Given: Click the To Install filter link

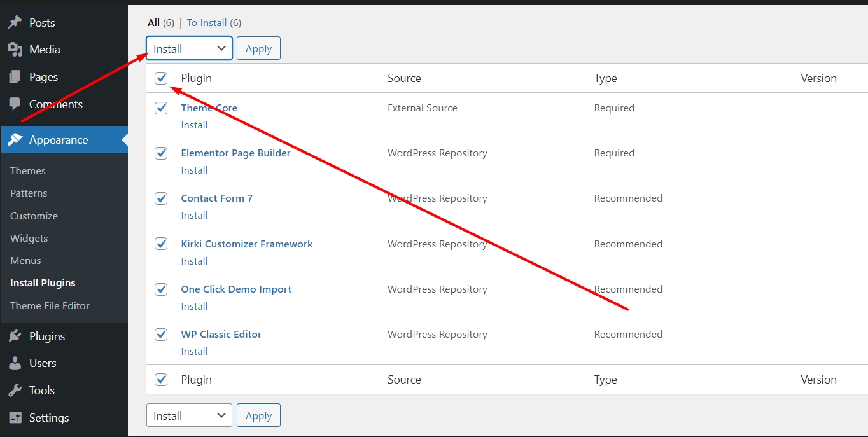Looking at the screenshot, I should 206,23.
